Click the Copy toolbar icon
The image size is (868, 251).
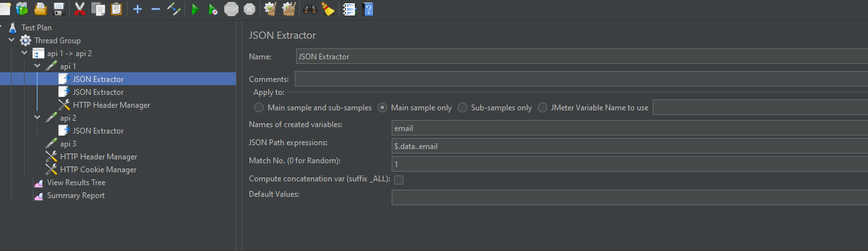click(x=98, y=9)
